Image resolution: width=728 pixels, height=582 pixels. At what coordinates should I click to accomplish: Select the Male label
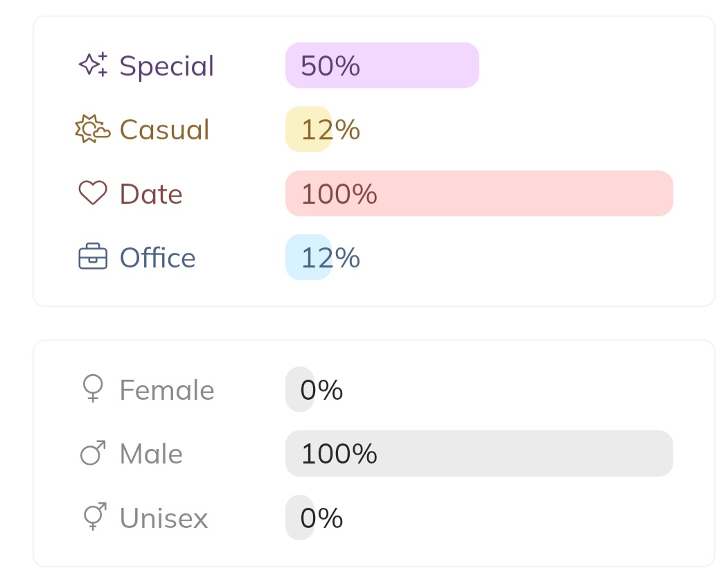(151, 455)
